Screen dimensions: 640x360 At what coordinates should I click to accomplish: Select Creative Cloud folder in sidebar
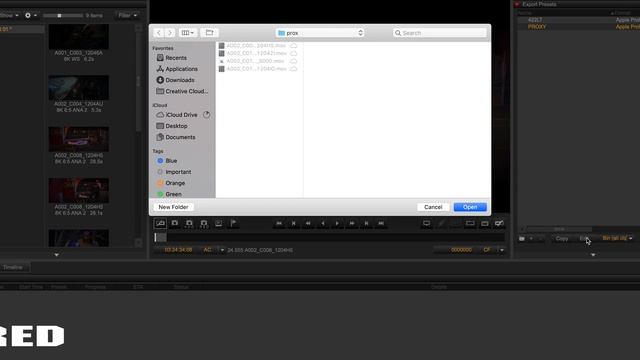click(182, 91)
